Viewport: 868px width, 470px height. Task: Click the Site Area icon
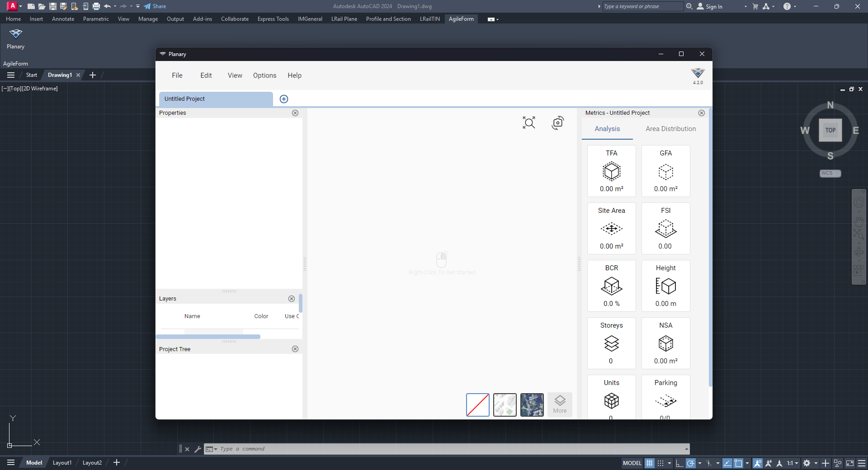point(612,229)
